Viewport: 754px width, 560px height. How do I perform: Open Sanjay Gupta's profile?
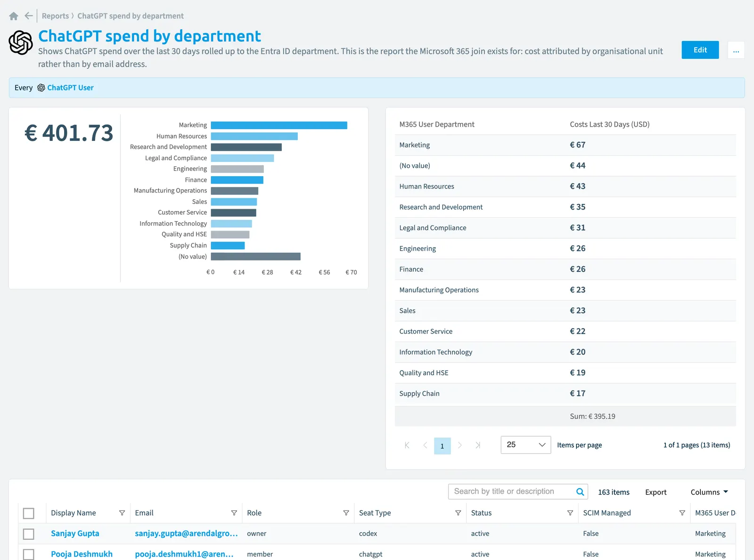[x=75, y=534]
